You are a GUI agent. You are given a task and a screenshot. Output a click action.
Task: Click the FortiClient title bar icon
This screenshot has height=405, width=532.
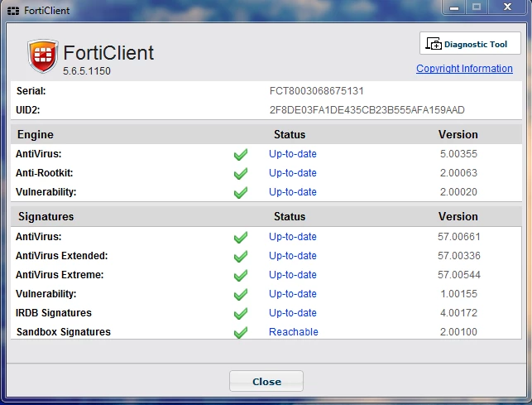click(13, 11)
